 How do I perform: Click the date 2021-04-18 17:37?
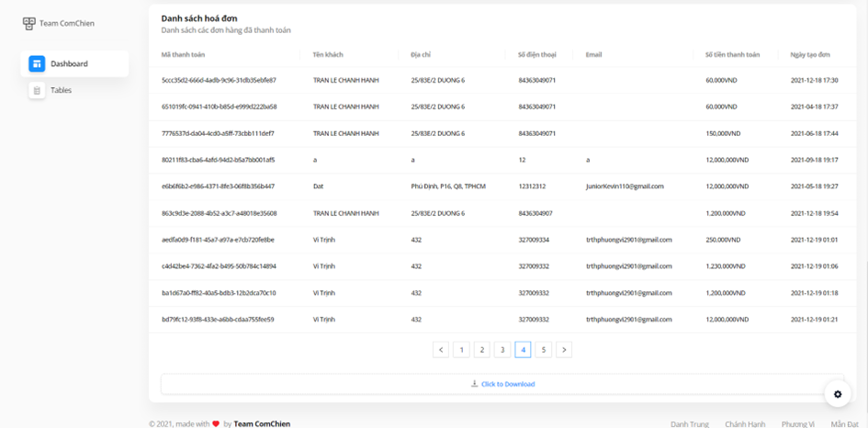815,107
